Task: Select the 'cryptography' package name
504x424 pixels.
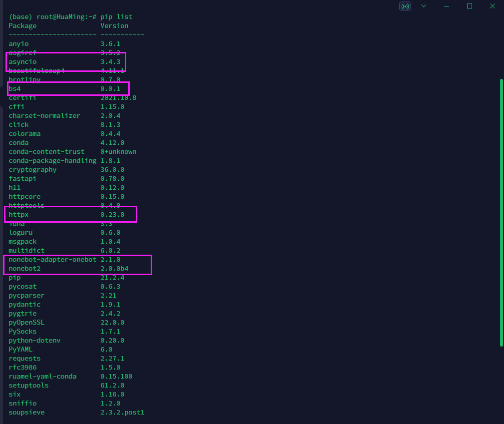Action: tap(32, 170)
